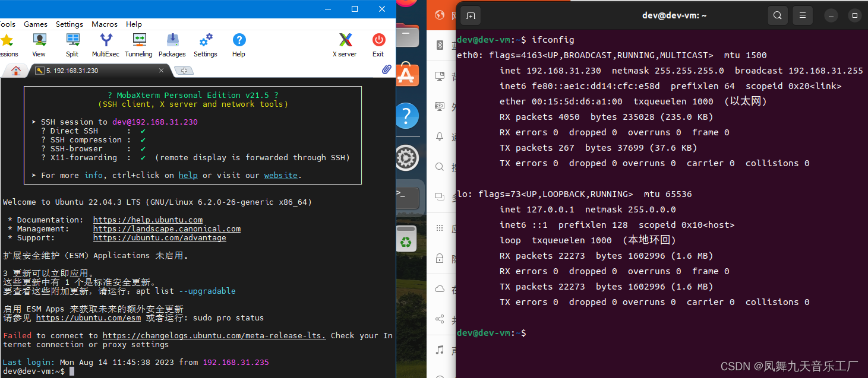Click 'Welcome to Ubuntu 22.04.3 LTS' line
868x378 pixels.
(x=157, y=202)
